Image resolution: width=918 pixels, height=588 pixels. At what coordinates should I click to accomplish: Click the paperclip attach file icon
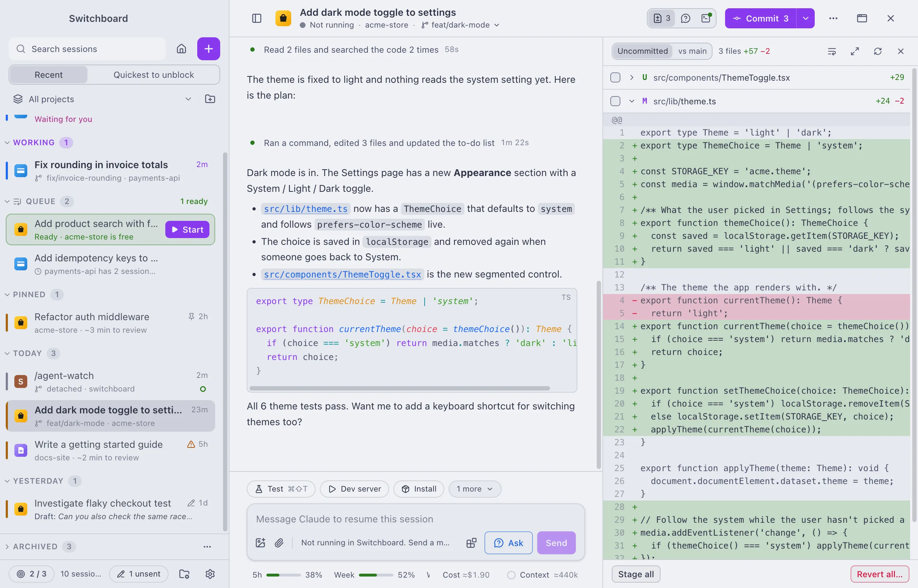pyautogui.click(x=279, y=542)
